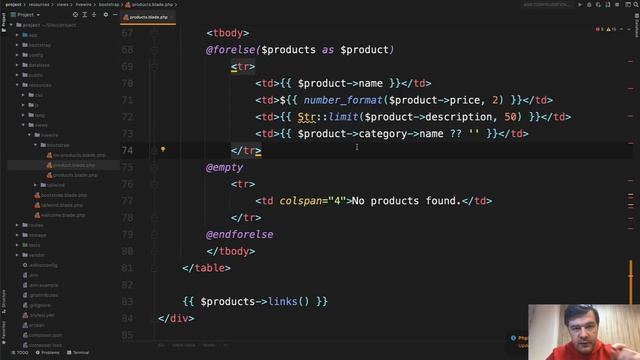Open the Structure tool window on left edge
This screenshot has height=360, width=640.
[3, 301]
